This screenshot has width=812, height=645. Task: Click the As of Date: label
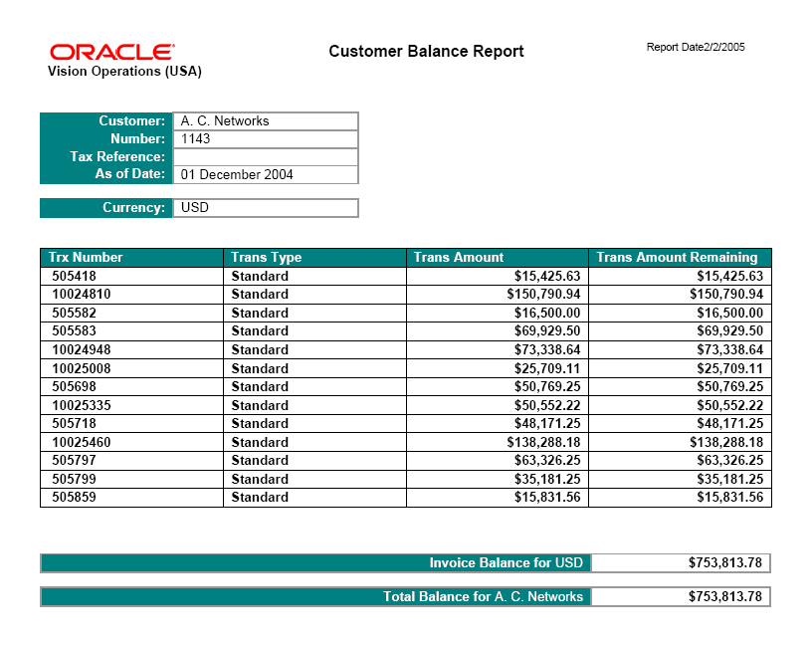click(x=130, y=174)
